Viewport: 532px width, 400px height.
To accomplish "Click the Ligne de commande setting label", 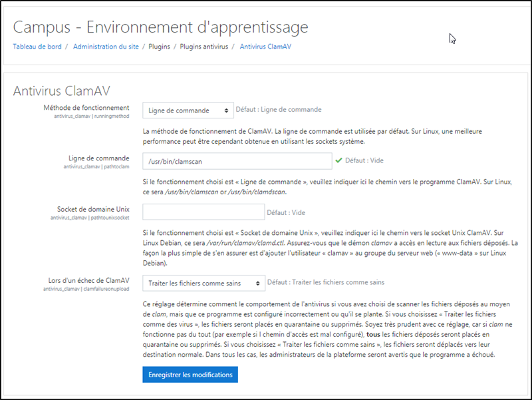I will coord(98,158).
